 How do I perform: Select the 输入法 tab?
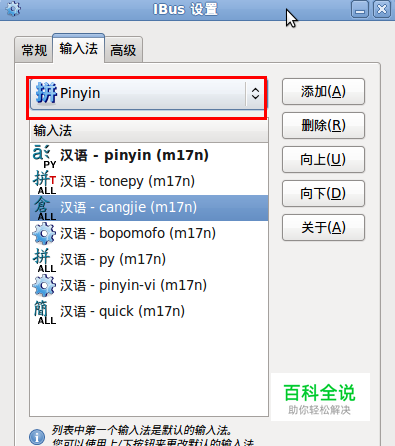click(79, 49)
